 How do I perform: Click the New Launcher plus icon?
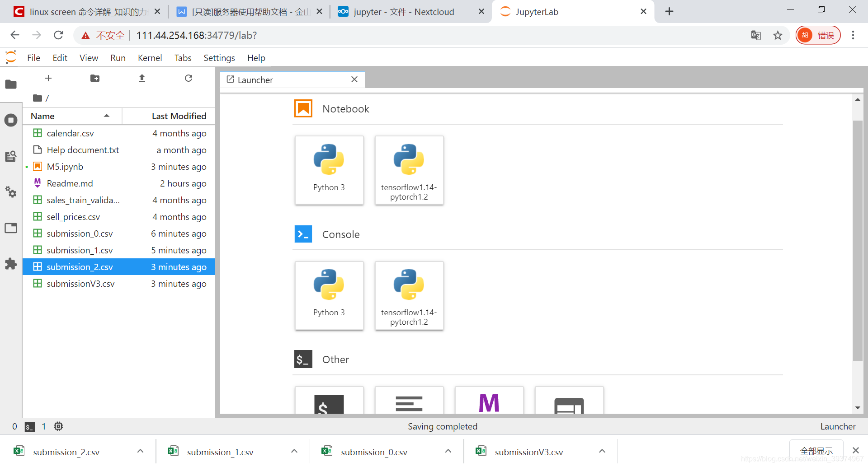(48, 78)
